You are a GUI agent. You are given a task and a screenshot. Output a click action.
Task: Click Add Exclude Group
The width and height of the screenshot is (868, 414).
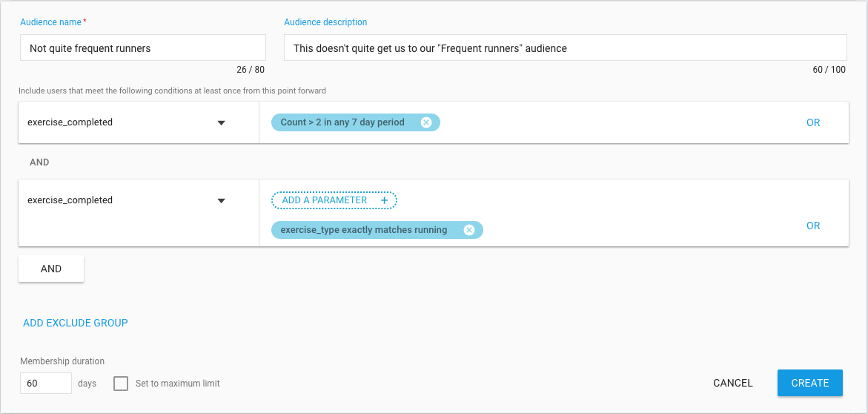(76, 323)
